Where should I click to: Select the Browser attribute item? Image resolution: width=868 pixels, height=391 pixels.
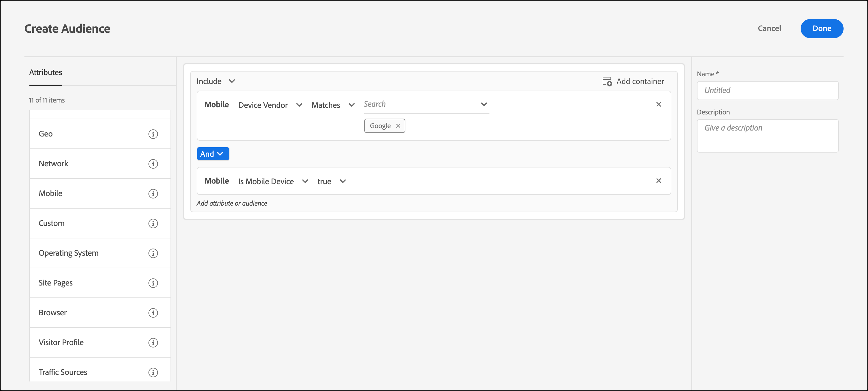point(53,313)
